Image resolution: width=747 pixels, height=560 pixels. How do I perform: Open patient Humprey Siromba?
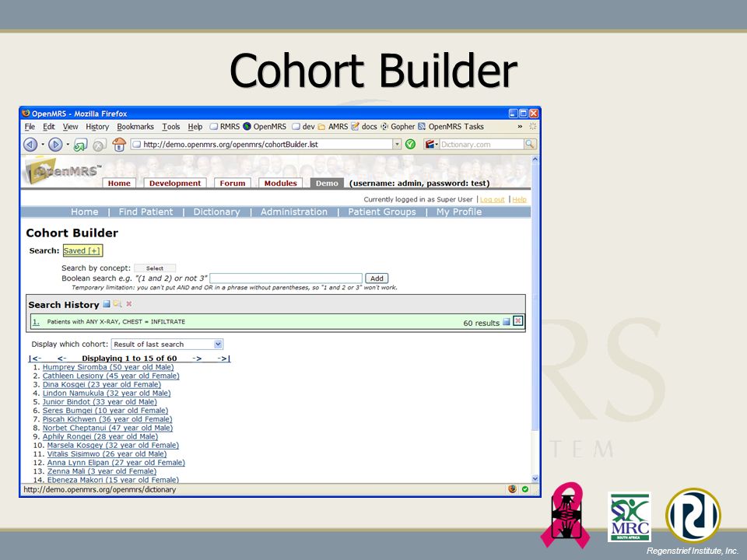(x=108, y=367)
